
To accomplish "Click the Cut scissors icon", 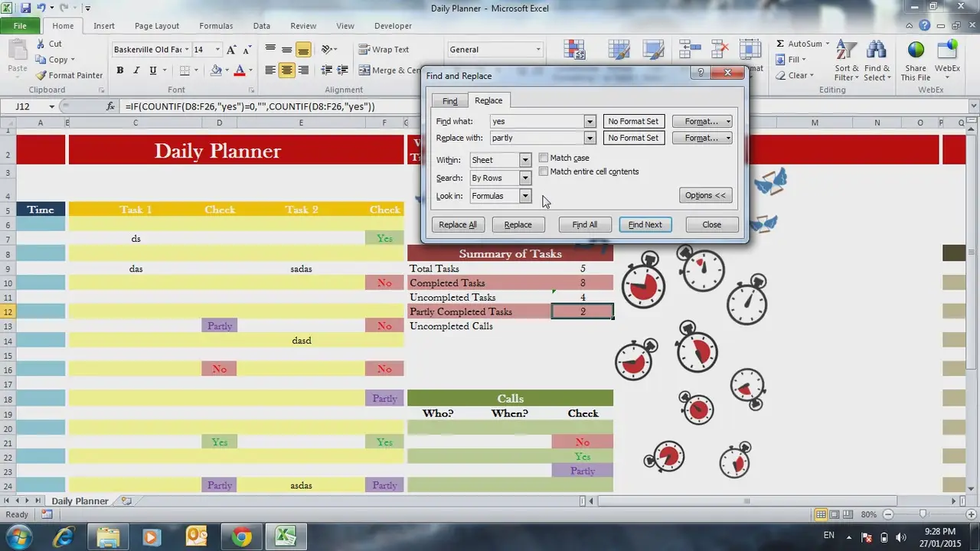I will pyautogui.click(x=40, y=44).
